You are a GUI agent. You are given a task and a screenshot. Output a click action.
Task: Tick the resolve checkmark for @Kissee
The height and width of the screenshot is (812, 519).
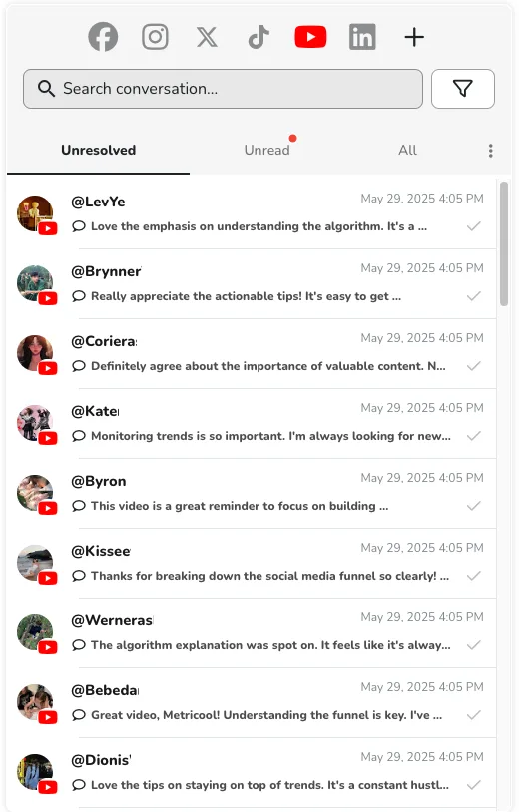pos(473,576)
